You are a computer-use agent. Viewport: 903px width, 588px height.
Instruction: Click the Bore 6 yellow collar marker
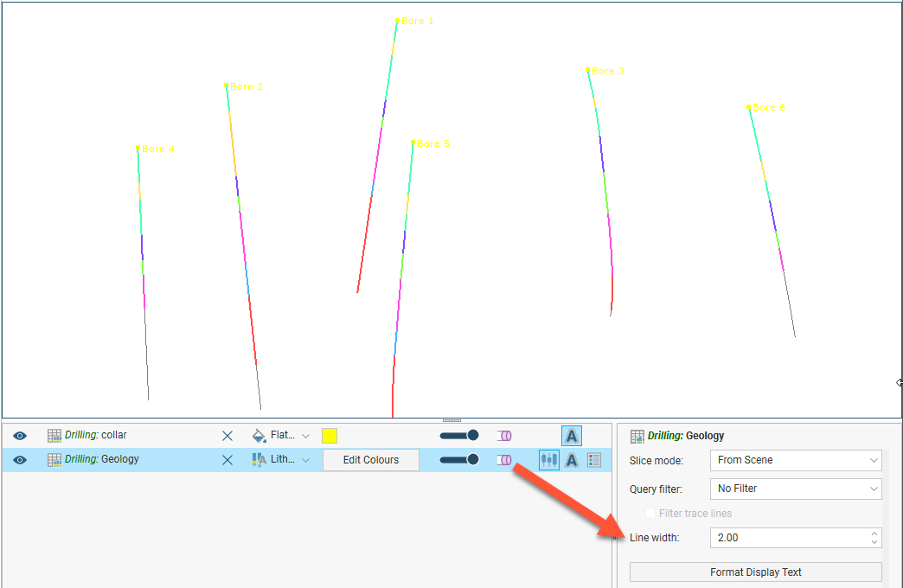pos(749,107)
